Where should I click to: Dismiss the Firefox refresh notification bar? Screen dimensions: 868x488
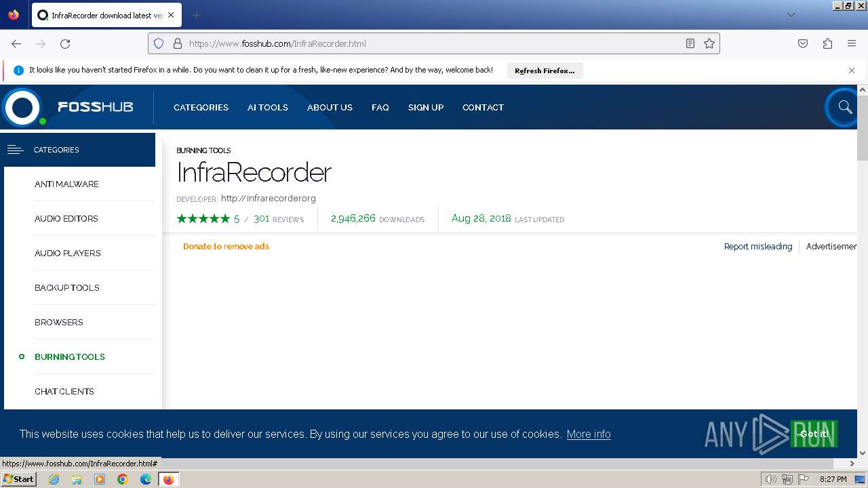[x=852, y=70]
